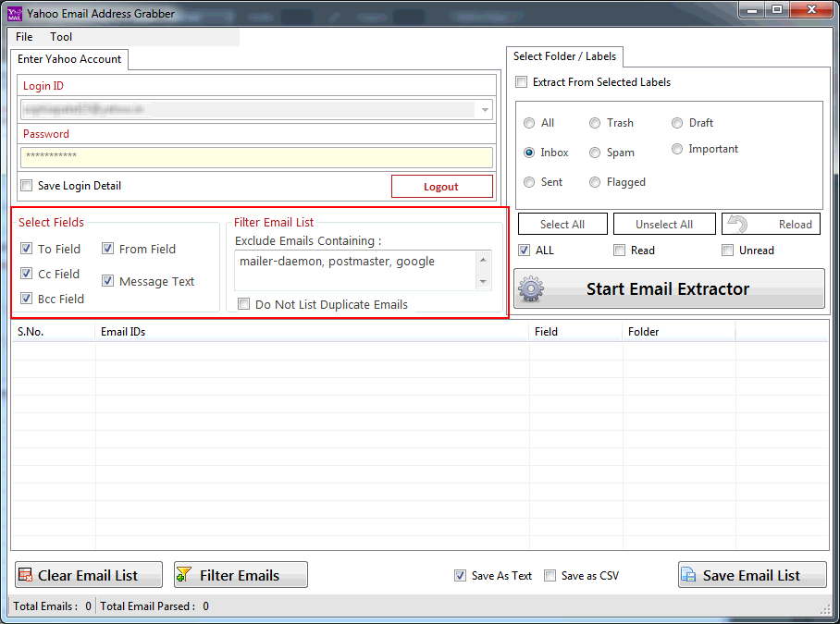Open the Tool menu
The image size is (840, 624).
click(61, 36)
